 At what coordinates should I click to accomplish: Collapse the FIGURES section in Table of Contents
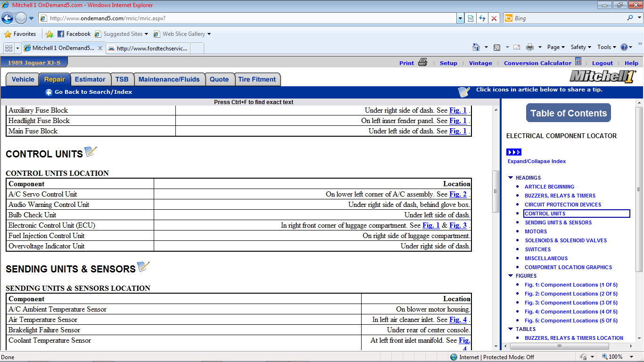pyautogui.click(x=511, y=276)
